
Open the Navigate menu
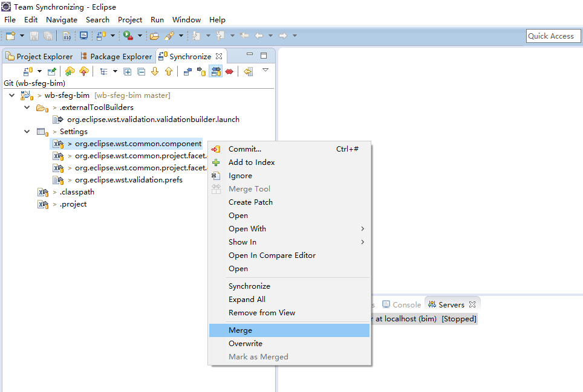(x=62, y=20)
